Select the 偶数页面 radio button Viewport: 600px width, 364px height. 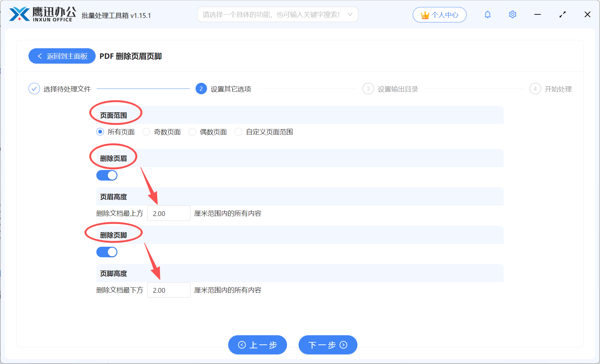click(192, 132)
